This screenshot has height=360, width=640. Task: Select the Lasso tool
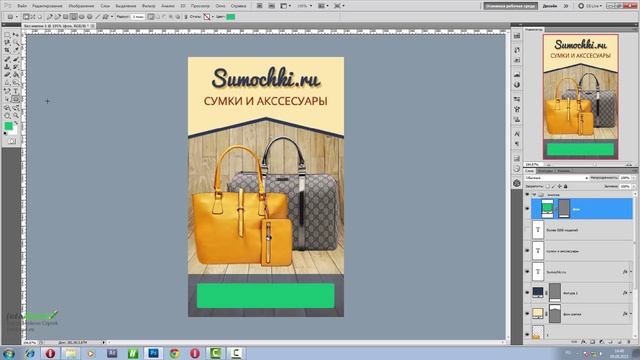pyautogui.click(x=7, y=43)
